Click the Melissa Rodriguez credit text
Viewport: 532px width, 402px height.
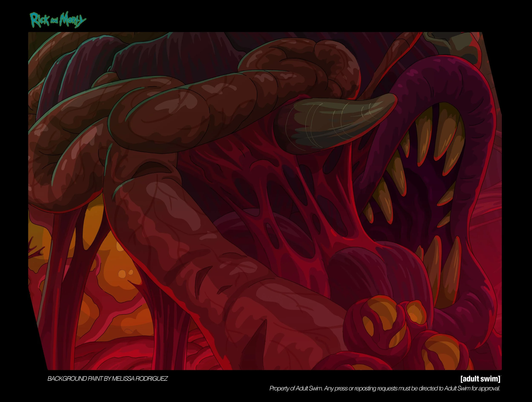(107, 379)
